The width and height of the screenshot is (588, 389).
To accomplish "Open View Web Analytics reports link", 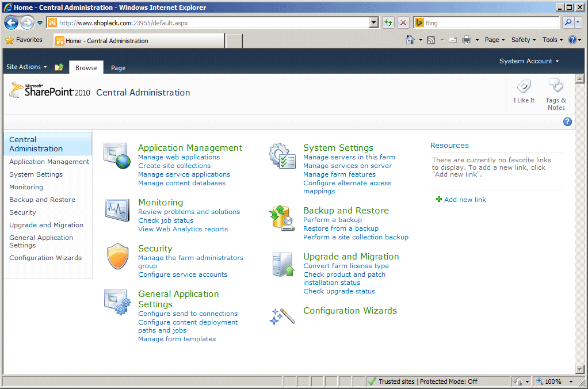I will (x=183, y=229).
